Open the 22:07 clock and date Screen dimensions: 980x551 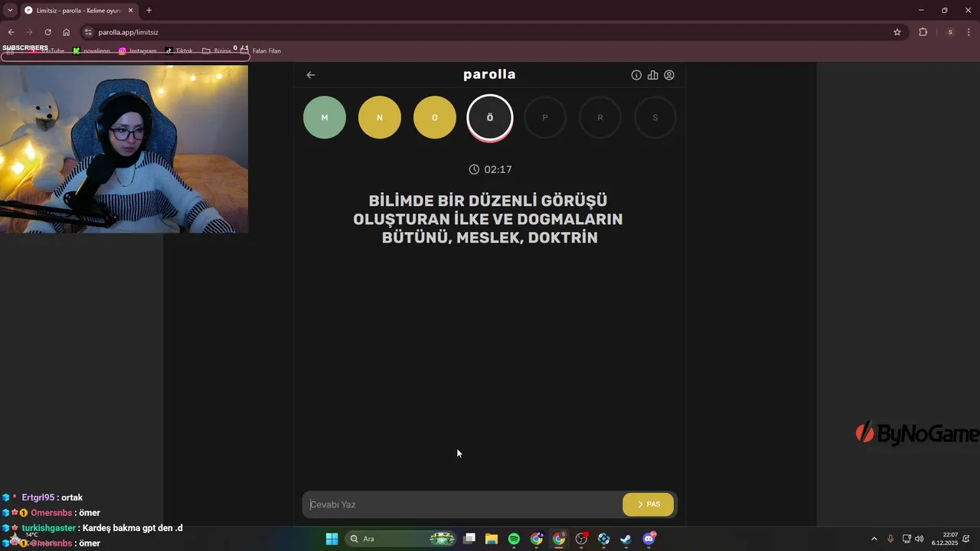point(946,539)
